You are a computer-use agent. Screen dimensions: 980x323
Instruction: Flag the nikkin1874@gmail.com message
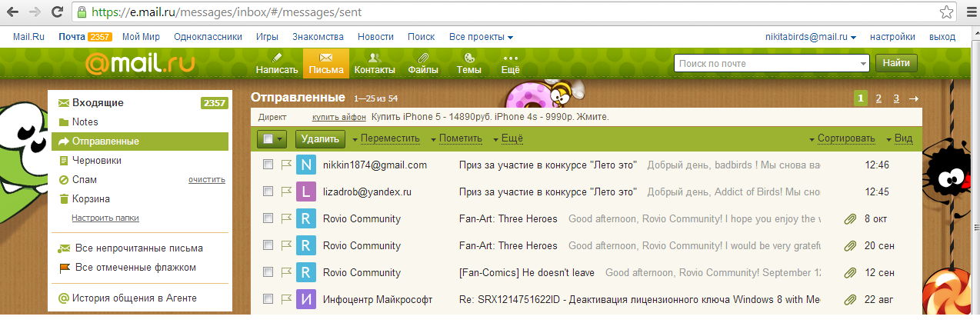pos(285,165)
